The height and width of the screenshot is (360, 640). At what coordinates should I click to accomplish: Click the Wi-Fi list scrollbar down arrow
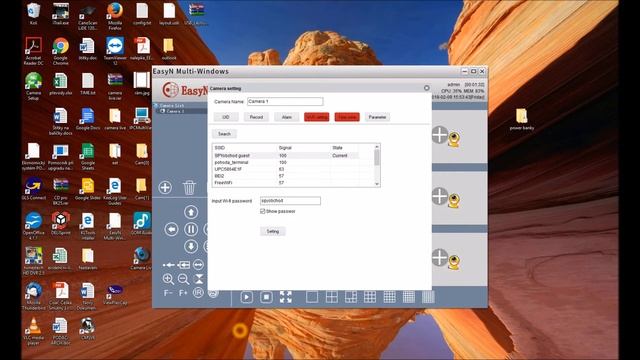pos(377,184)
